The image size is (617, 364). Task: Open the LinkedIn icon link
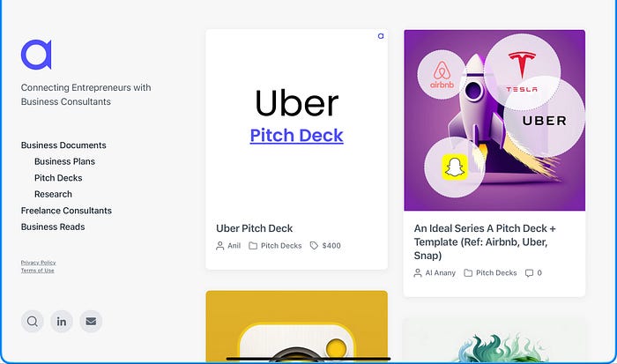coord(62,322)
